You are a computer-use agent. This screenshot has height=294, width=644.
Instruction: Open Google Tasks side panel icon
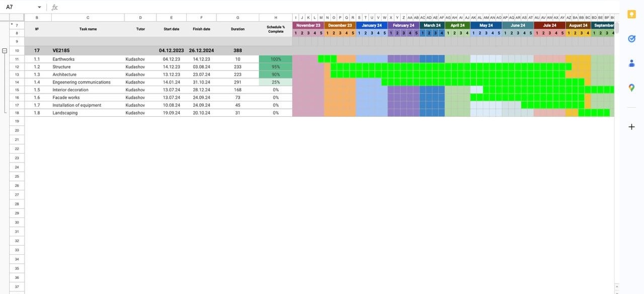[631, 39]
